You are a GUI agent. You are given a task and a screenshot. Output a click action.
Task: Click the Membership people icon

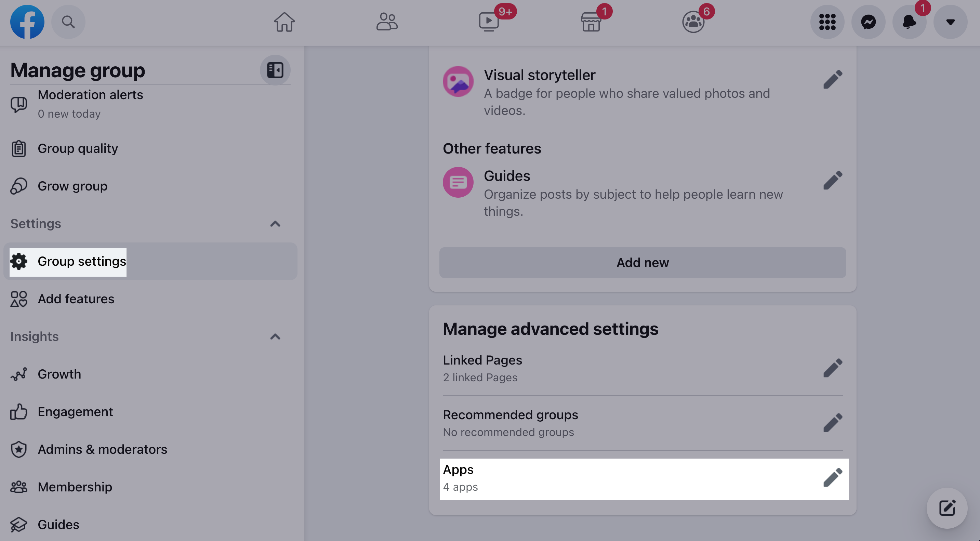[x=19, y=487]
